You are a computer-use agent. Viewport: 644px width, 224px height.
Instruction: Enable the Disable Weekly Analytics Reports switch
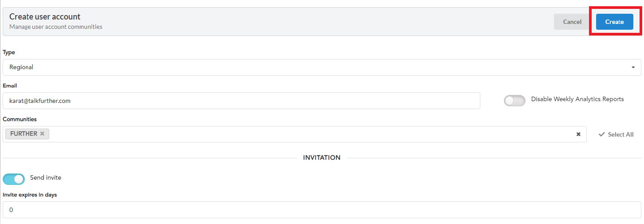coord(514,101)
